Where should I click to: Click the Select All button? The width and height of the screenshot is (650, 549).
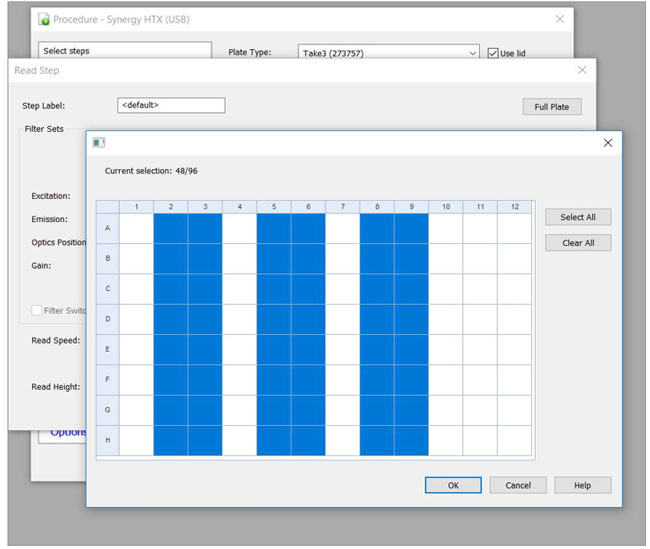(x=577, y=217)
